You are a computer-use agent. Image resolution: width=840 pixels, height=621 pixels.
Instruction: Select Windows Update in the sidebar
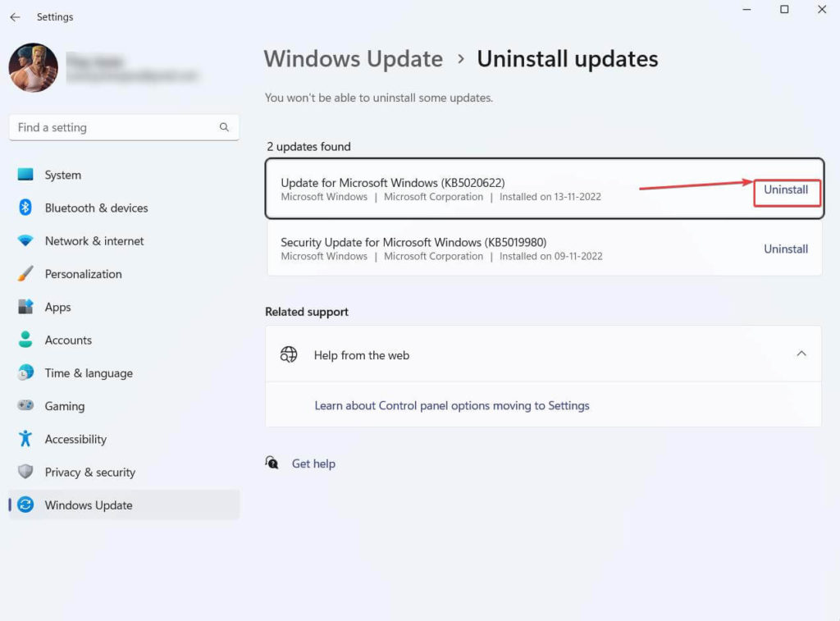[124, 505]
